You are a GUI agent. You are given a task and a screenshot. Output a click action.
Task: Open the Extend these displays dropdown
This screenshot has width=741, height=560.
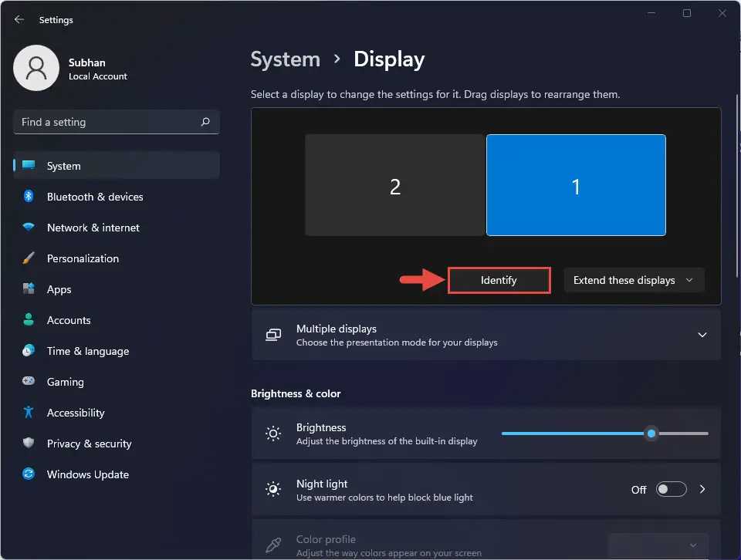(x=634, y=280)
